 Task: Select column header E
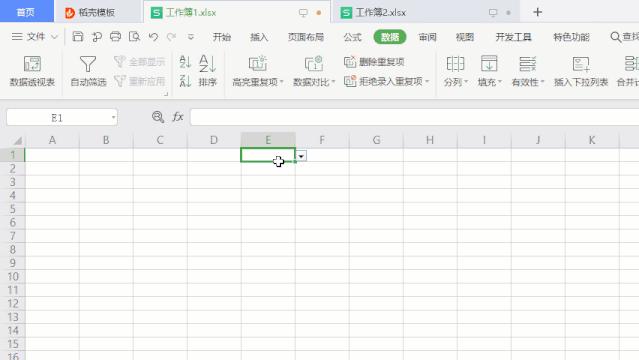(268, 140)
